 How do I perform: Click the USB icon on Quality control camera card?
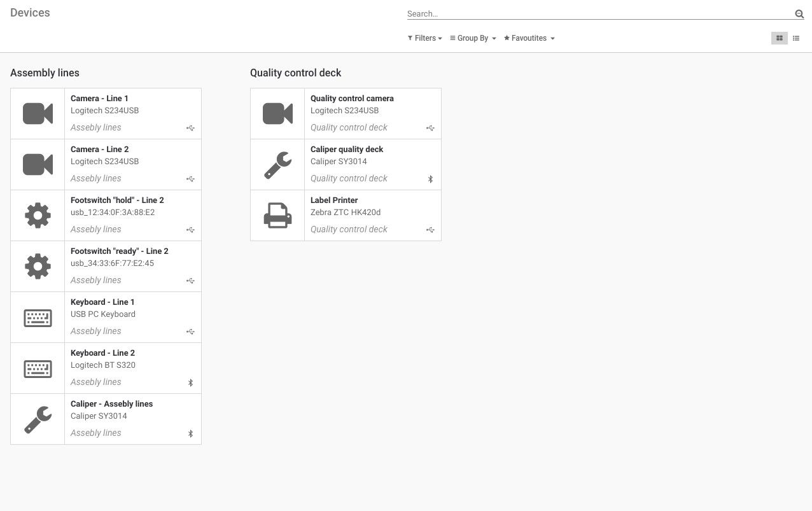coord(430,128)
